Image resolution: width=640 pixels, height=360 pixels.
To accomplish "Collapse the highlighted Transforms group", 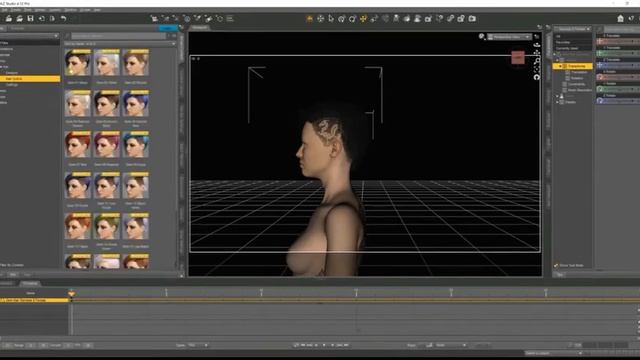I will 560,66.
